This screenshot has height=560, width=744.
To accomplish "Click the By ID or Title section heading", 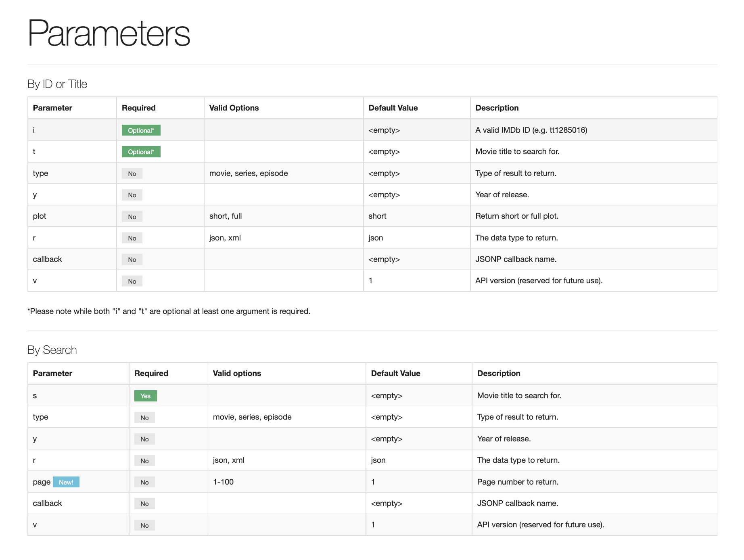I will click(57, 84).
